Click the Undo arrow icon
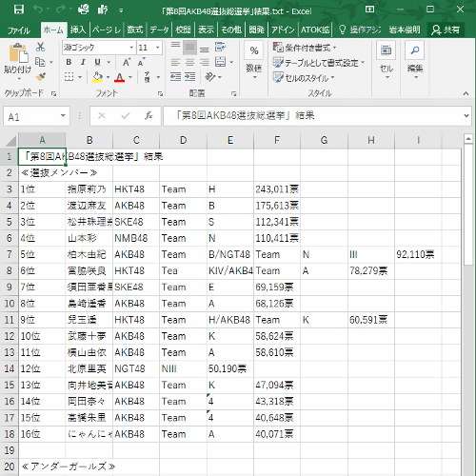Viewport: 476px width, 476px height. 38,10
